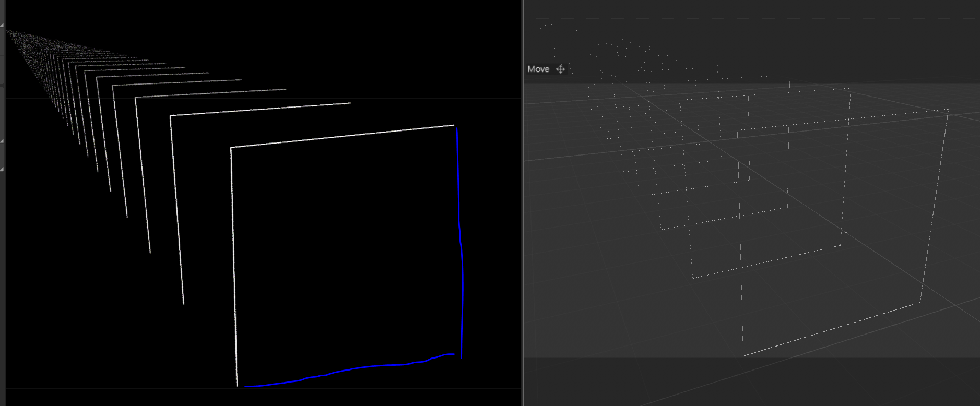Click the small pivot dot in 3D viewport
The height and width of the screenshot is (406, 980).
(x=845, y=232)
